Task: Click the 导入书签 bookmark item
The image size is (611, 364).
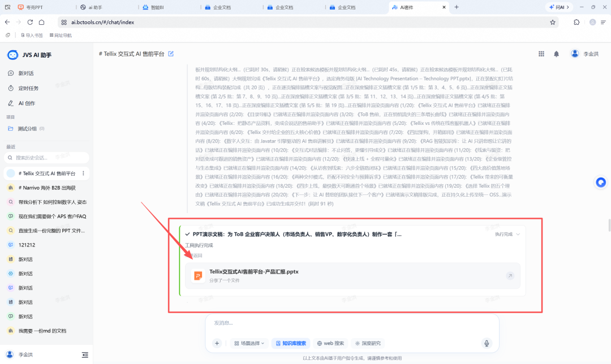Action: tap(32, 36)
